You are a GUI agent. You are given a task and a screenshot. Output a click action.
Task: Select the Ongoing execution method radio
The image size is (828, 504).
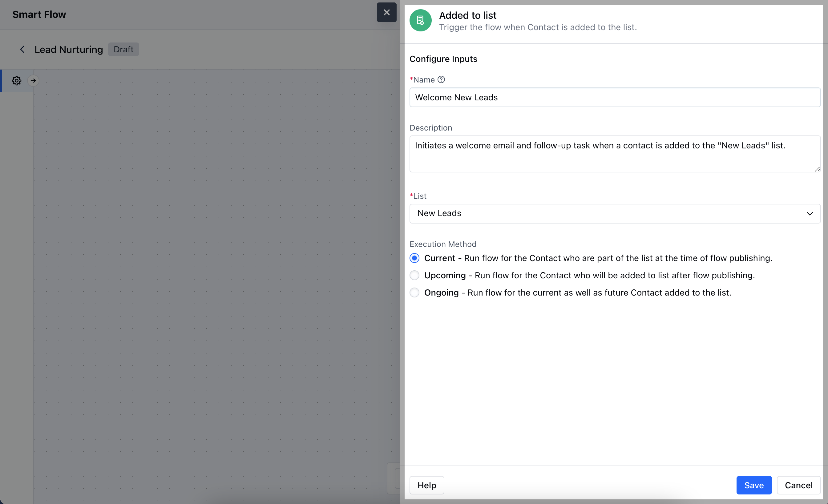pyautogui.click(x=414, y=293)
